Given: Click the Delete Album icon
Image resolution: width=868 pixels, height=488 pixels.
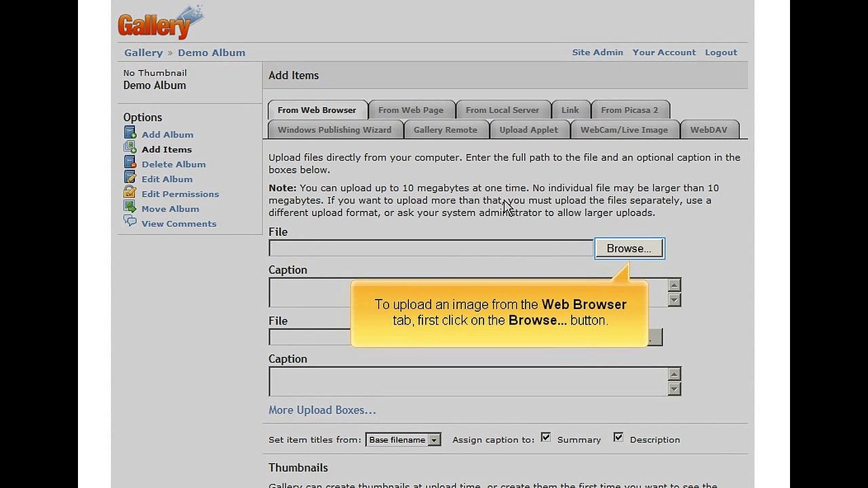Looking at the screenshot, I should [130, 163].
